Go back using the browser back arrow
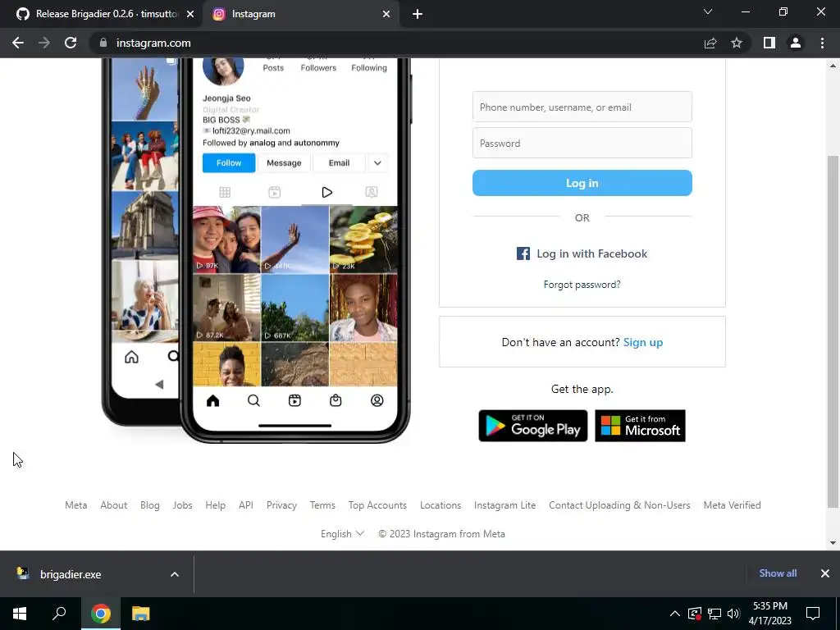 [x=18, y=43]
